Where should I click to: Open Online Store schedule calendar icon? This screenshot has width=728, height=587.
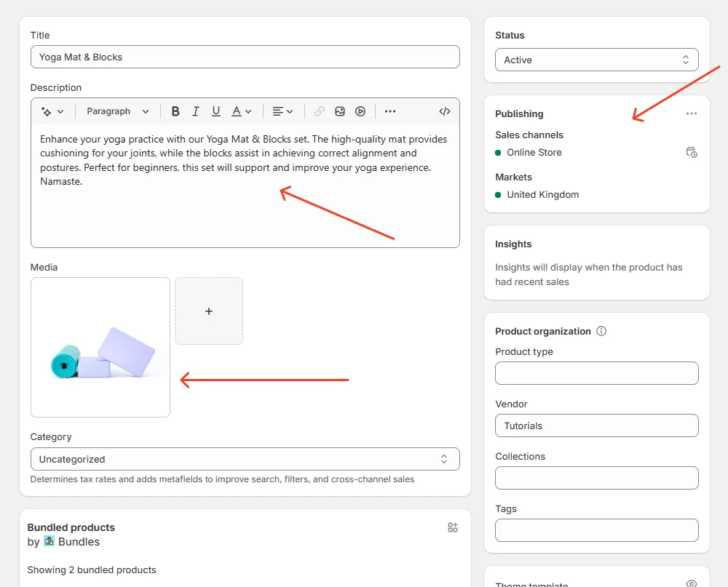point(692,152)
